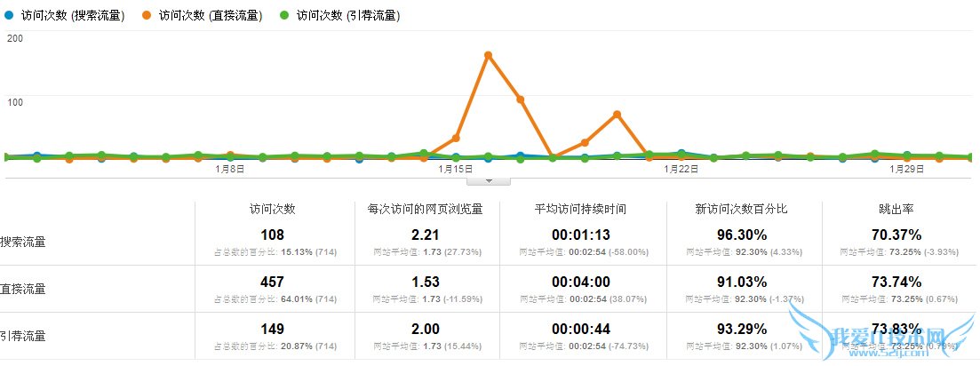
Task: Click the 访问次数 column header
Action: (x=273, y=210)
